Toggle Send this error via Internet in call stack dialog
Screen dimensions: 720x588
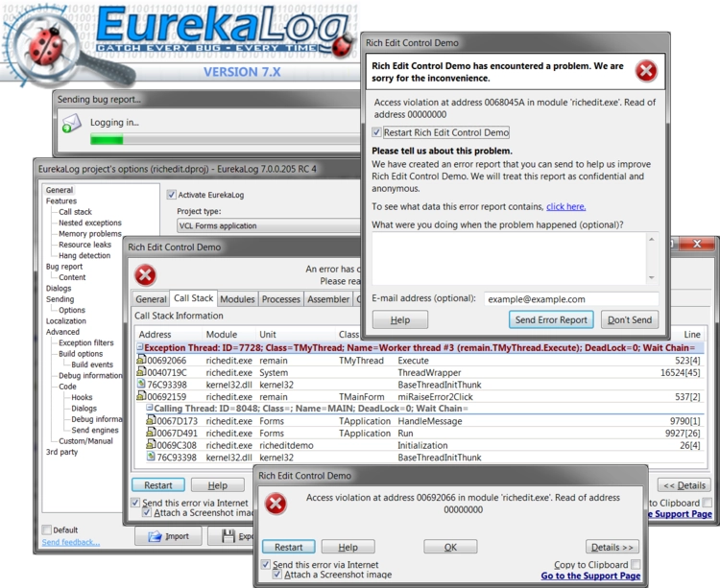click(x=135, y=503)
